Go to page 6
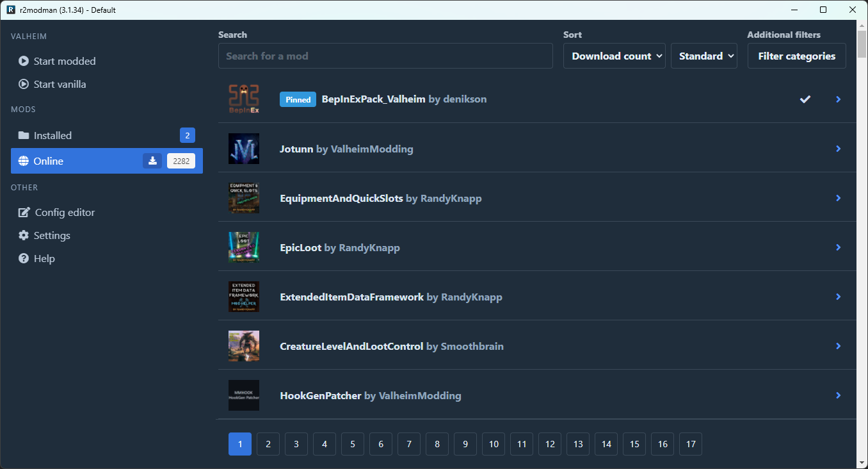Viewport: 868px width, 469px height. [381, 444]
